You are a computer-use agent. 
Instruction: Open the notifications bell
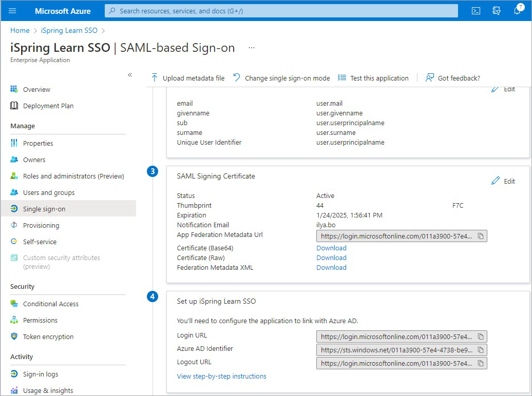[518, 10]
